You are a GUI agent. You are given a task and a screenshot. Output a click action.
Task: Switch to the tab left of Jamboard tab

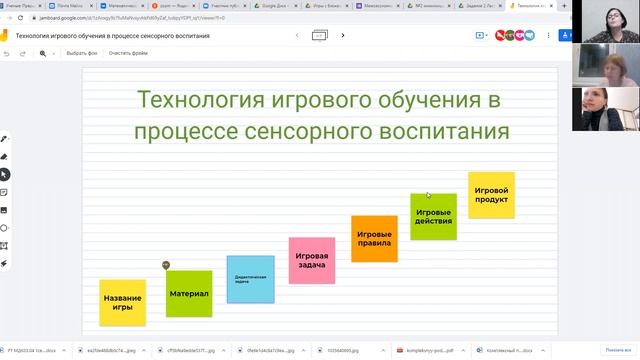click(480, 6)
